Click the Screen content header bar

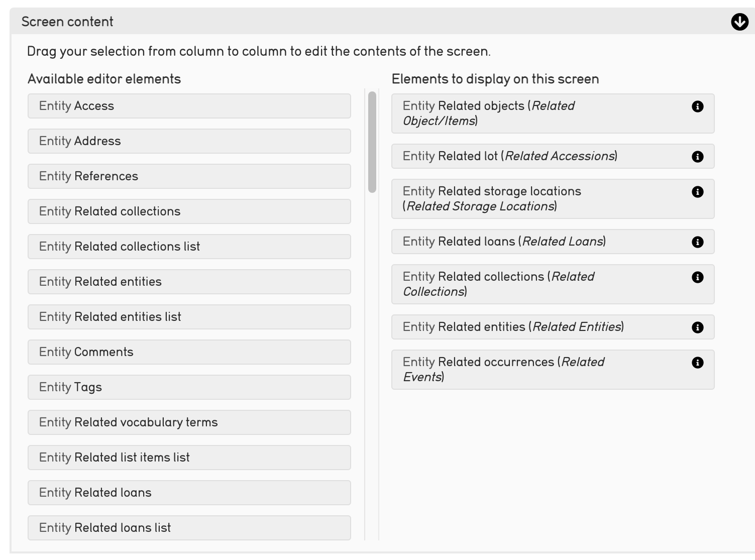point(352,22)
